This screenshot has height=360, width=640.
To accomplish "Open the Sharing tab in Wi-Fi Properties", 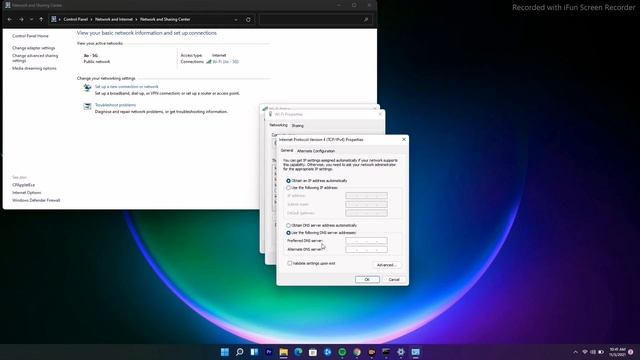I will [298, 126].
